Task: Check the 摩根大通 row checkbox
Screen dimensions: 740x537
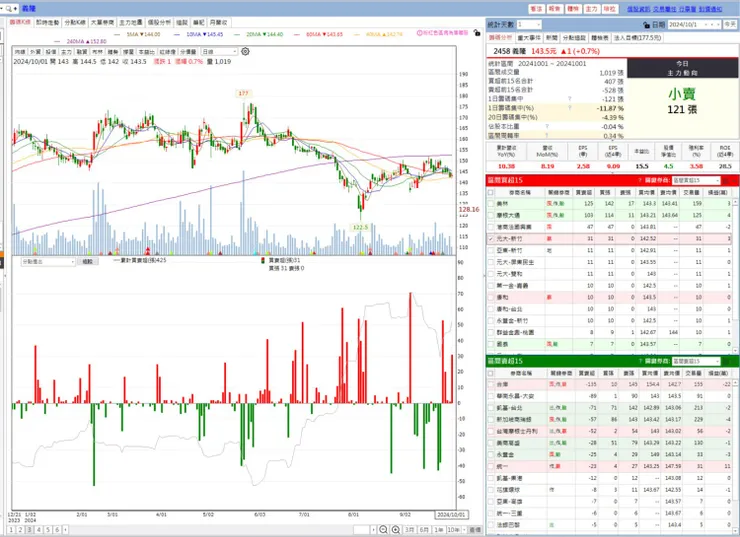Action: point(491,215)
